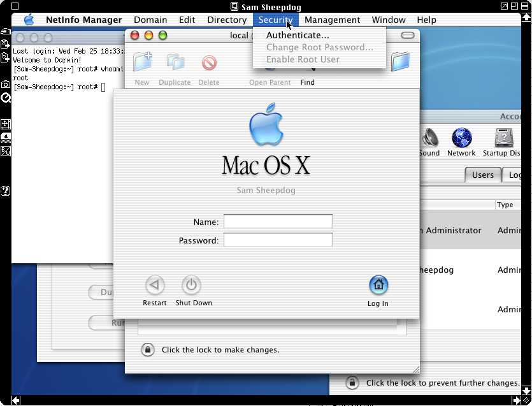Toggle the NetInfo toolbar with the pill button
Image resolution: width=532 pixels, height=406 pixels.
(408, 35)
